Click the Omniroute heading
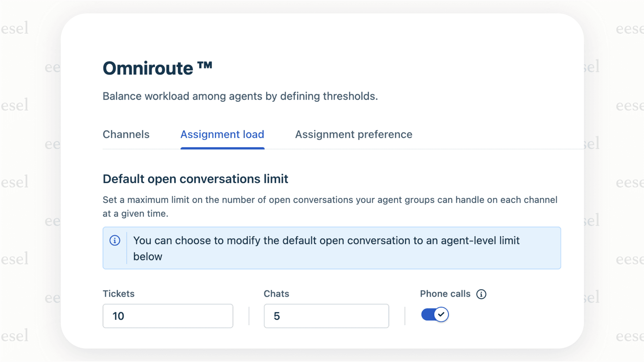The image size is (644, 362). point(158,68)
